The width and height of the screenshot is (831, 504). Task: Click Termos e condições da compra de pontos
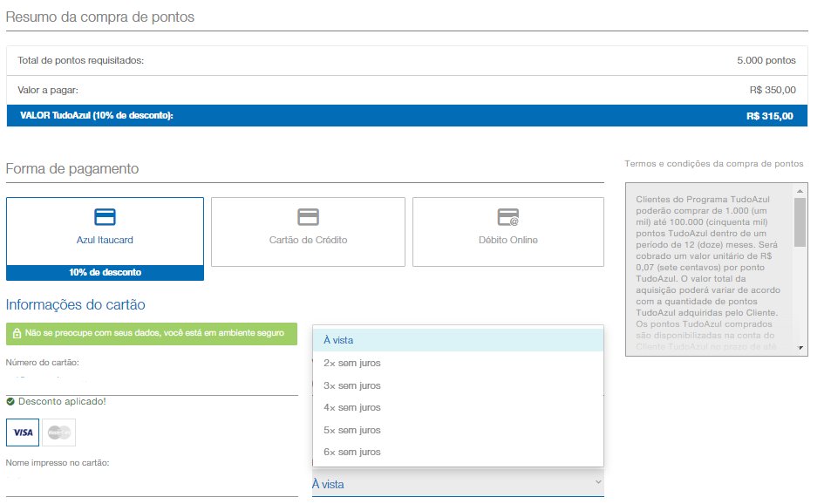coord(714,164)
